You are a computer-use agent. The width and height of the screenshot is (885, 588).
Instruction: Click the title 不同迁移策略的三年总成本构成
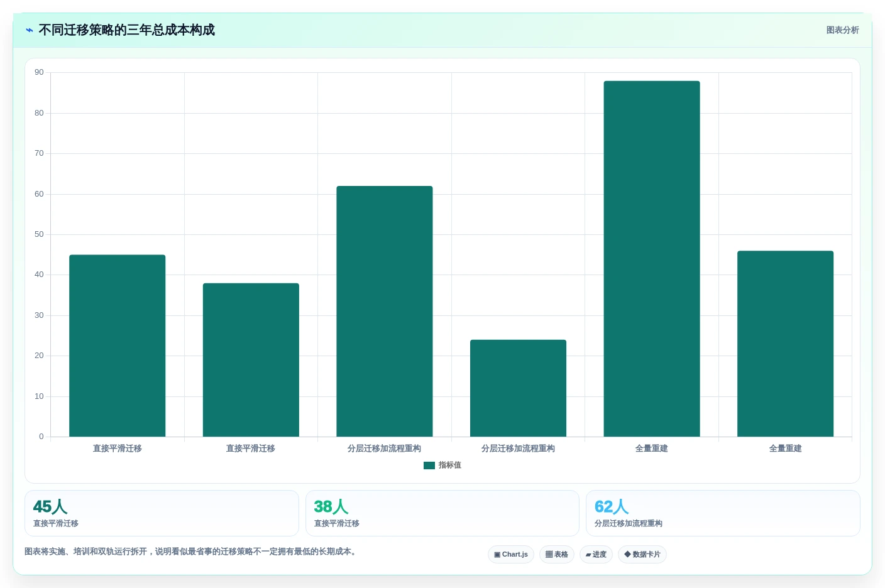[x=127, y=30]
